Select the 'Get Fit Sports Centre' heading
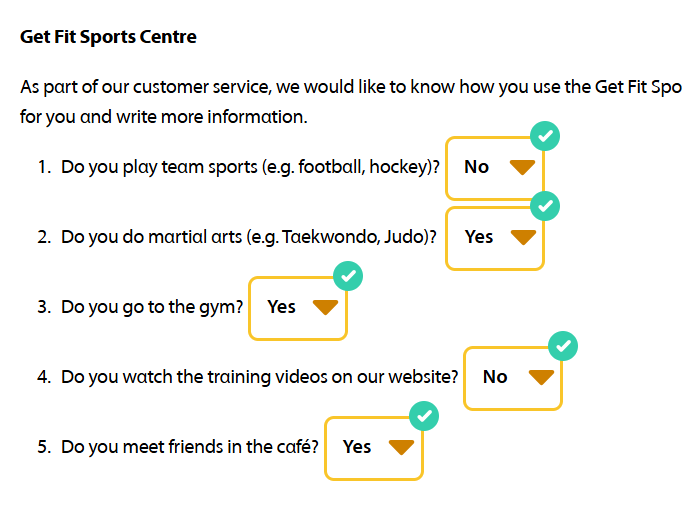Image resolution: width=682 pixels, height=523 pixels. pyautogui.click(x=108, y=37)
